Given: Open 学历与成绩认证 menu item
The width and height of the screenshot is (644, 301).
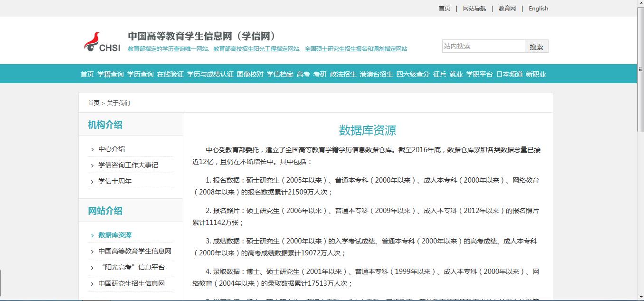Looking at the screenshot, I should point(210,74).
